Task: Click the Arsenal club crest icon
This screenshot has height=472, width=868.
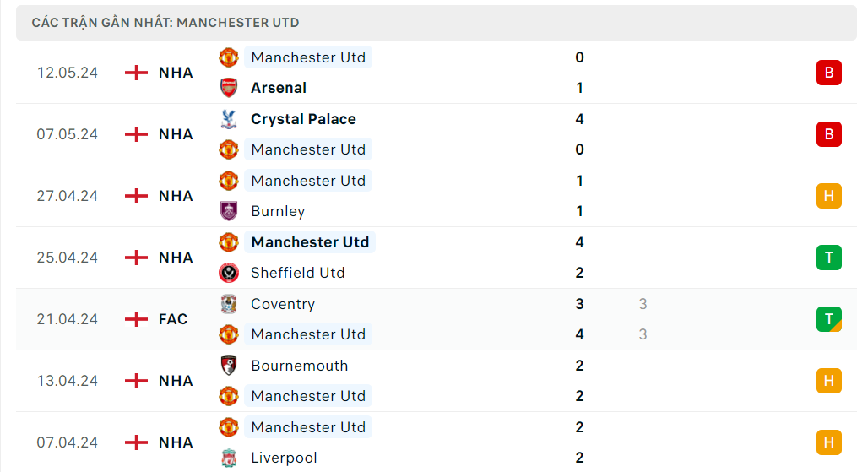Action: pyautogui.click(x=229, y=88)
